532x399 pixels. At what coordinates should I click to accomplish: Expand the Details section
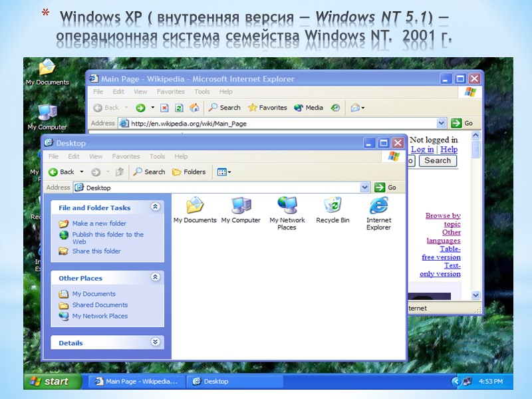click(154, 342)
